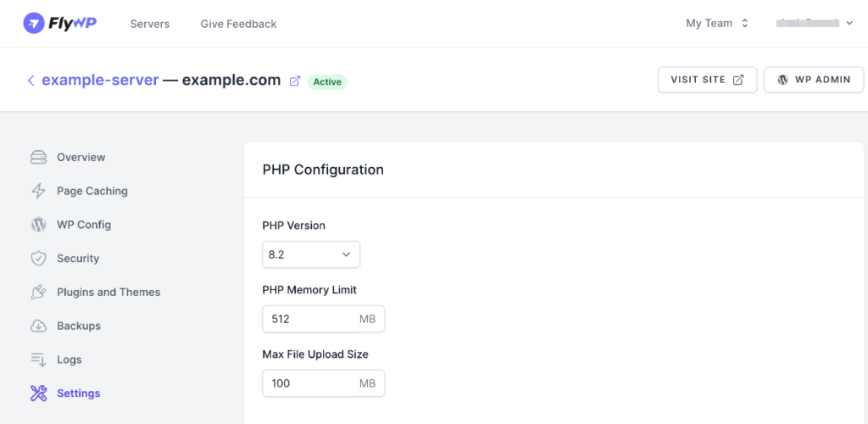
Task: Expand the PHP Version dropdown
Action: click(x=311, y=254)
